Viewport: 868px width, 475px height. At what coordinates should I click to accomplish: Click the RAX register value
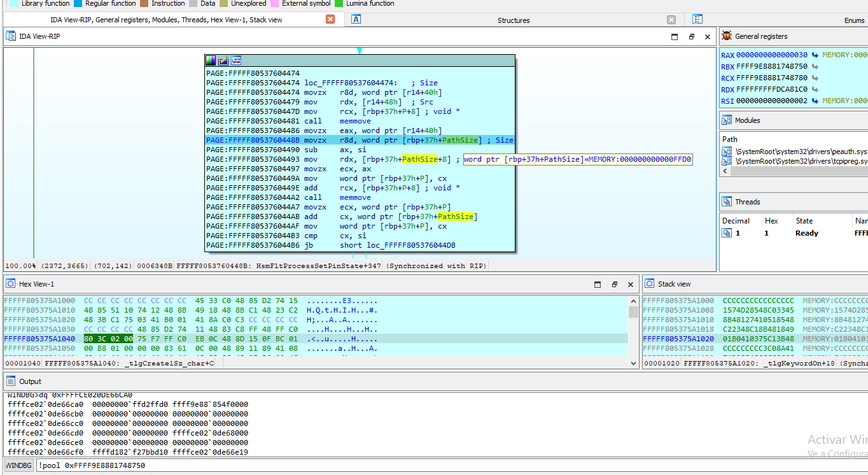(x=772, y=55)
